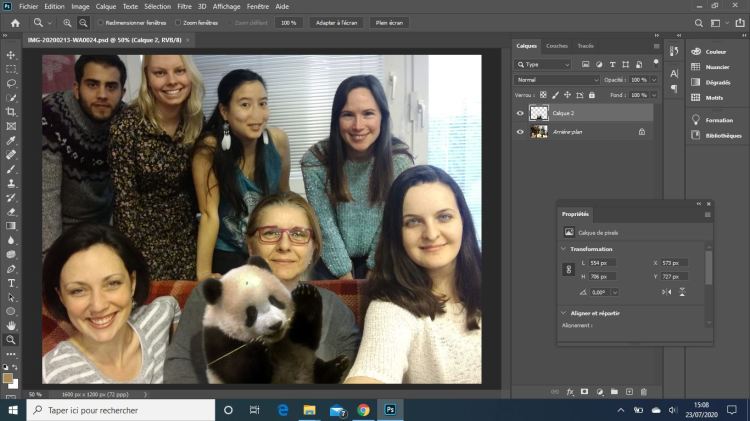
Task: Click the 100 % zoom button
Action: point(288,23)
